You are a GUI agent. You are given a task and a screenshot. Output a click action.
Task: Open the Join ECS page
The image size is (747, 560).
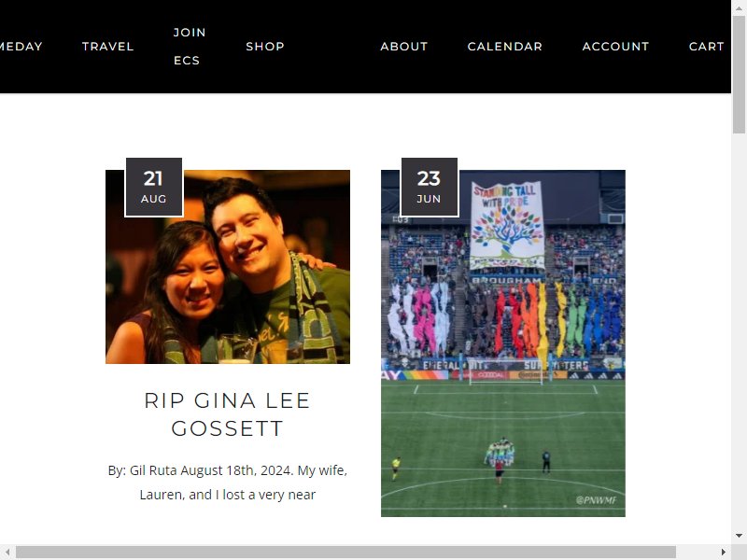(x=190, y=46)
